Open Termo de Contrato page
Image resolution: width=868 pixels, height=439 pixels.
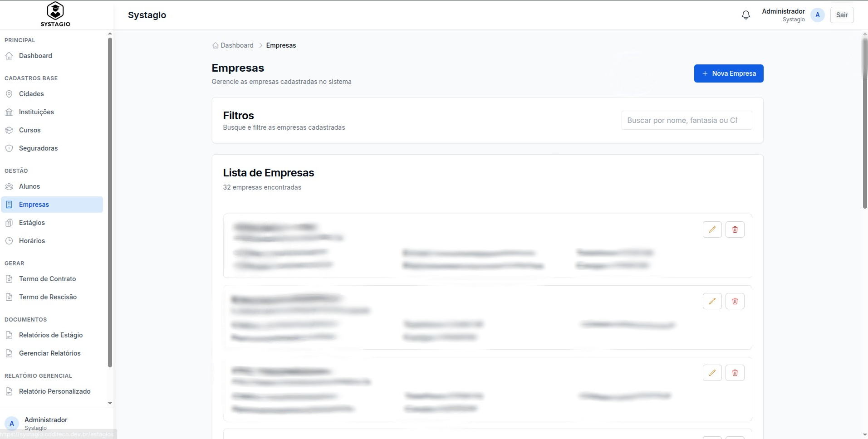pos(47,279)
